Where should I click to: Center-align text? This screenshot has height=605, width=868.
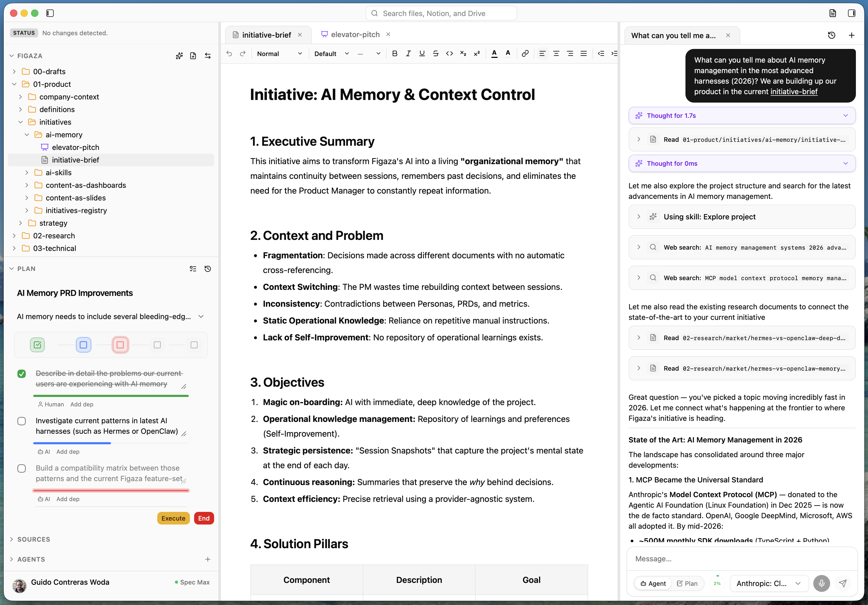556,54
